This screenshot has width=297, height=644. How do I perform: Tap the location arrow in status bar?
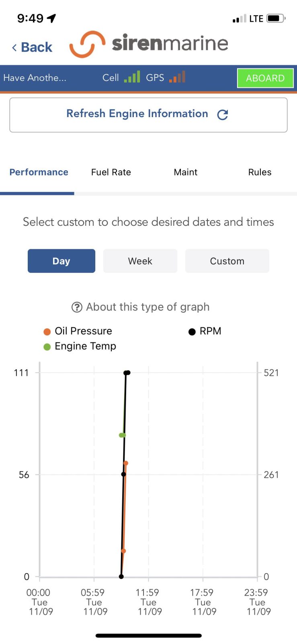coord(51,18)
